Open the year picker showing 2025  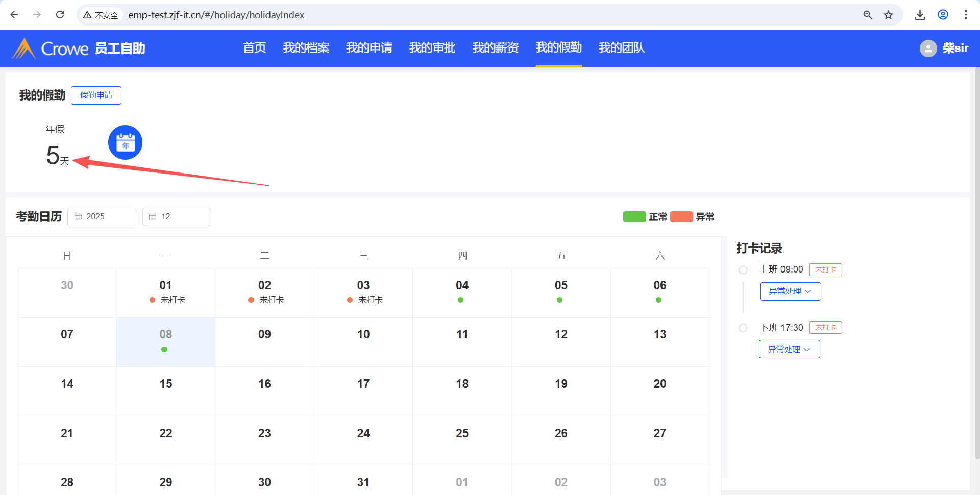102,217
